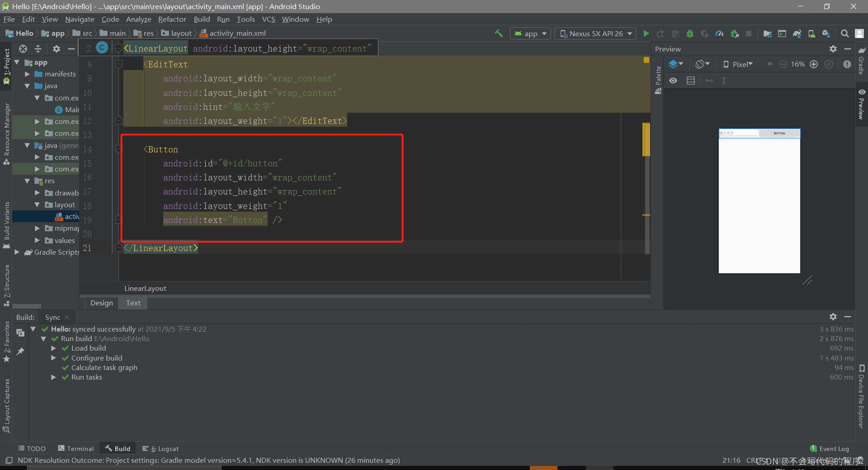Open the Refactor menu
Viewport: 868px width, 470px height.
[172, 19]
